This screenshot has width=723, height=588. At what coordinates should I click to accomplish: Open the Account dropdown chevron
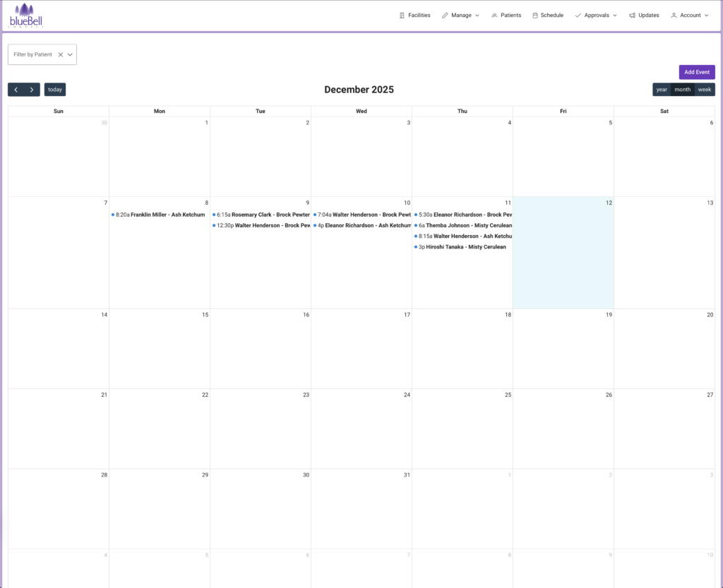[x=707, y=16]
